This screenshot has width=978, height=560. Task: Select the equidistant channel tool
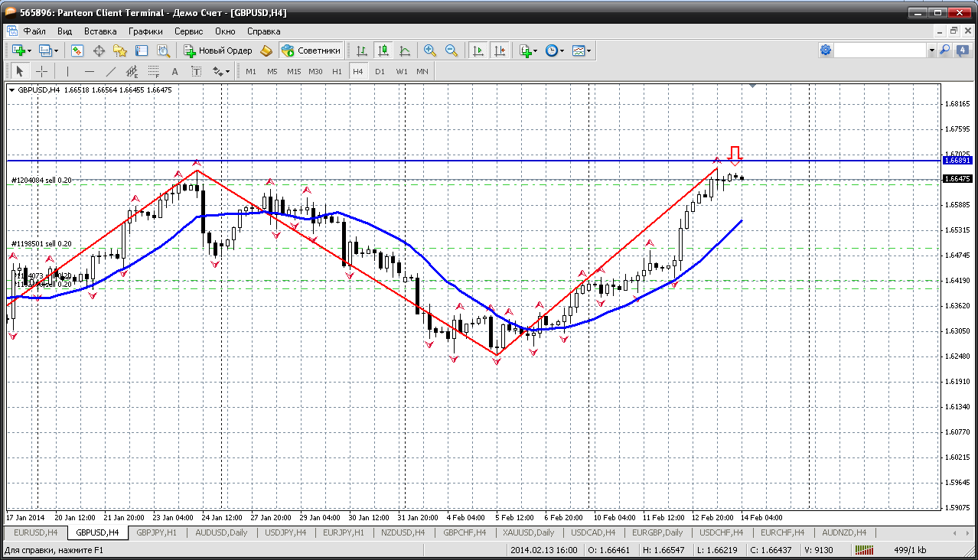(132, 71)
